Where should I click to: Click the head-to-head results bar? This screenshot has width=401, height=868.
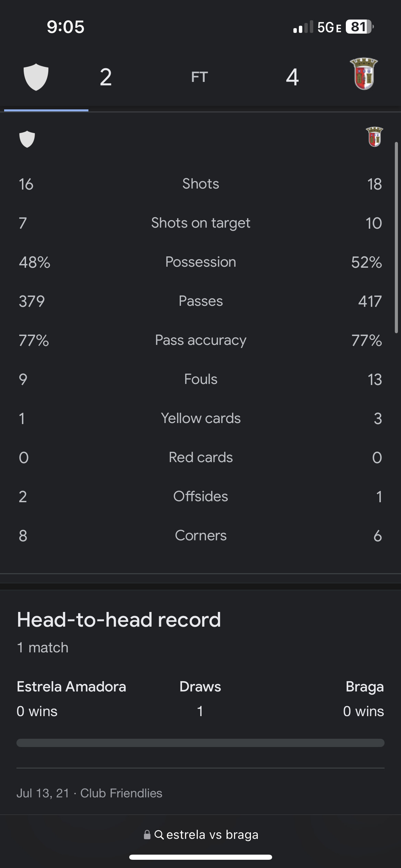(200, 743)
